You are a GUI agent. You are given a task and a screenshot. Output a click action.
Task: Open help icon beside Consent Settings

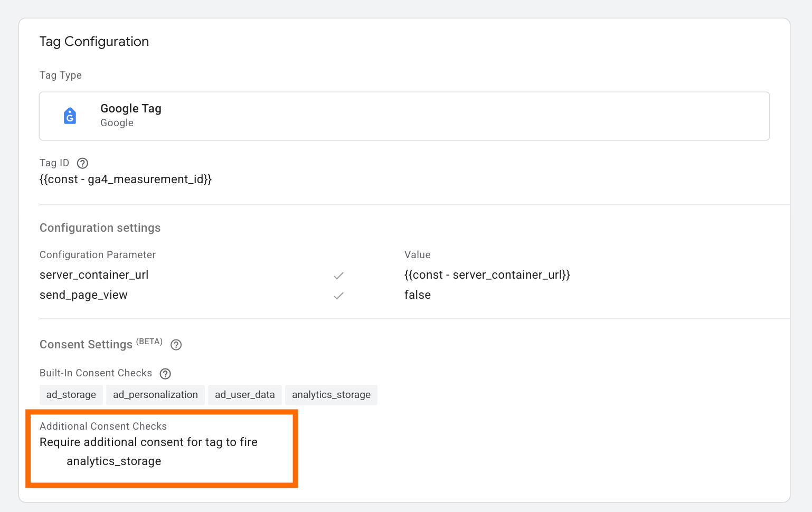(176, 345)
